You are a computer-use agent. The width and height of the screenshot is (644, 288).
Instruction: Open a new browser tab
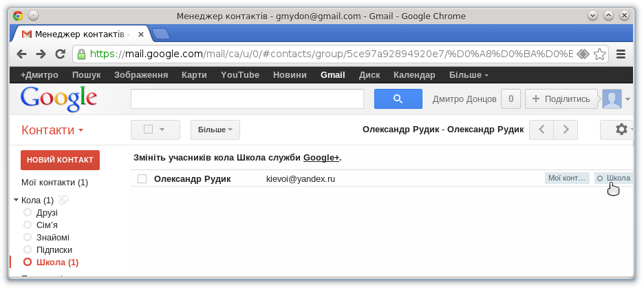pos(160,34)
